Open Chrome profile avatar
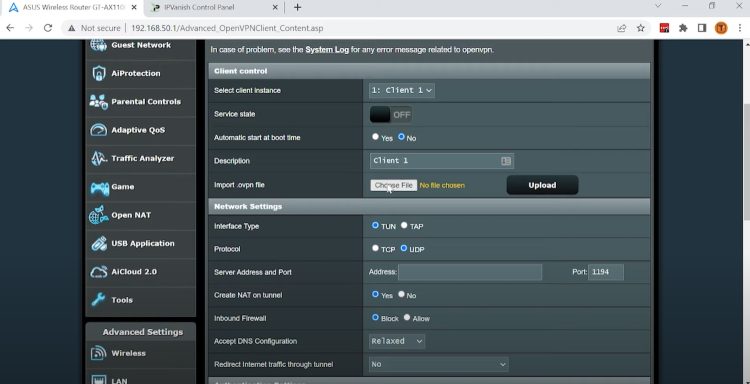 tap(721, 28)
